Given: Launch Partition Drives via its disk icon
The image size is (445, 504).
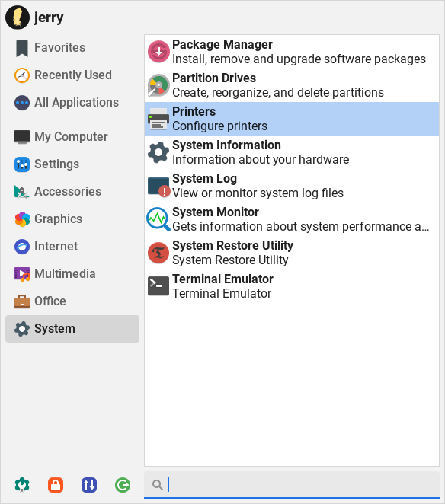Looking at the screenshot, I should click(158, 85).
